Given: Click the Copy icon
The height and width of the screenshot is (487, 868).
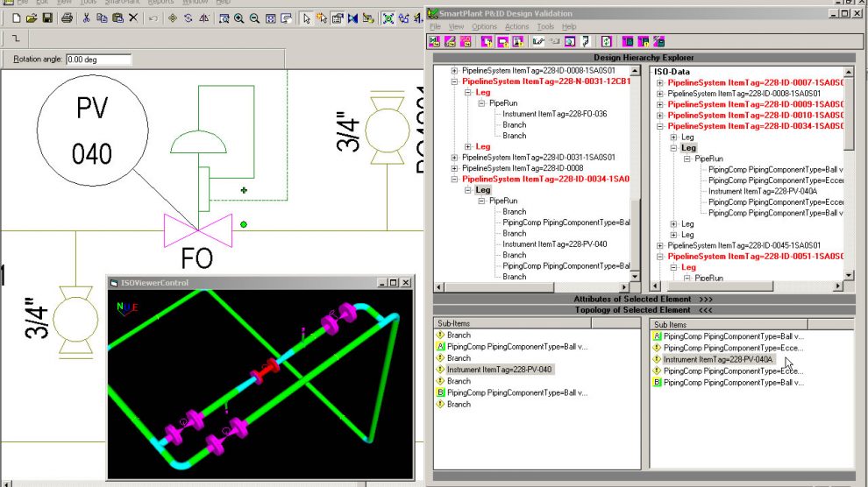Looking at the screenshot, I should pyautogui.click(x=102, y=18).
